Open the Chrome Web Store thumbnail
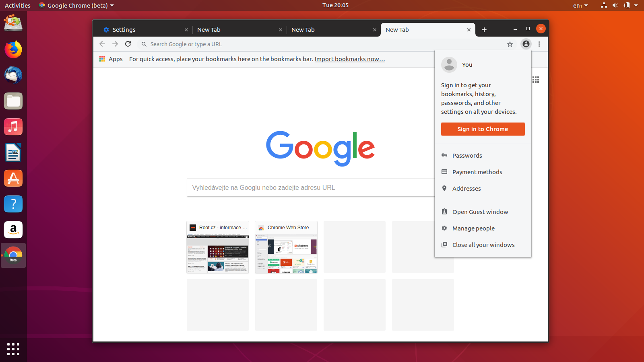This screenshot has height=362, width=644. [286, 247]
